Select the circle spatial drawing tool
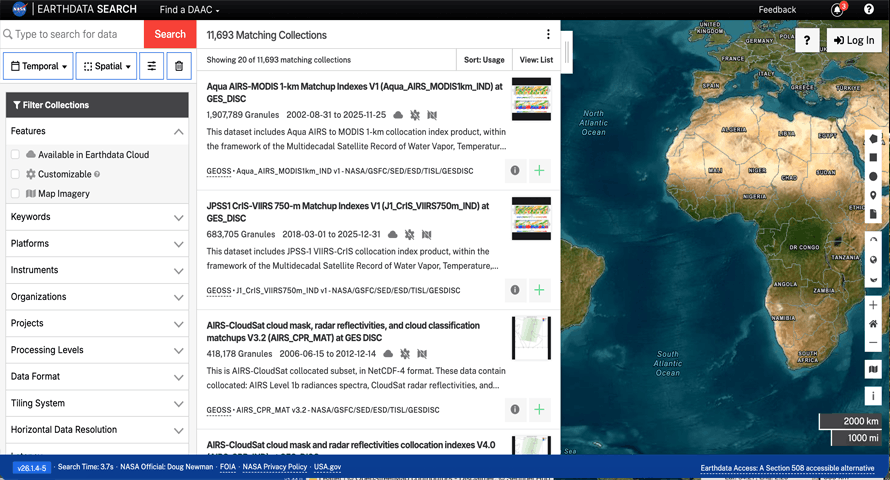This screenshot has height=480, width=890. [873, 176]
